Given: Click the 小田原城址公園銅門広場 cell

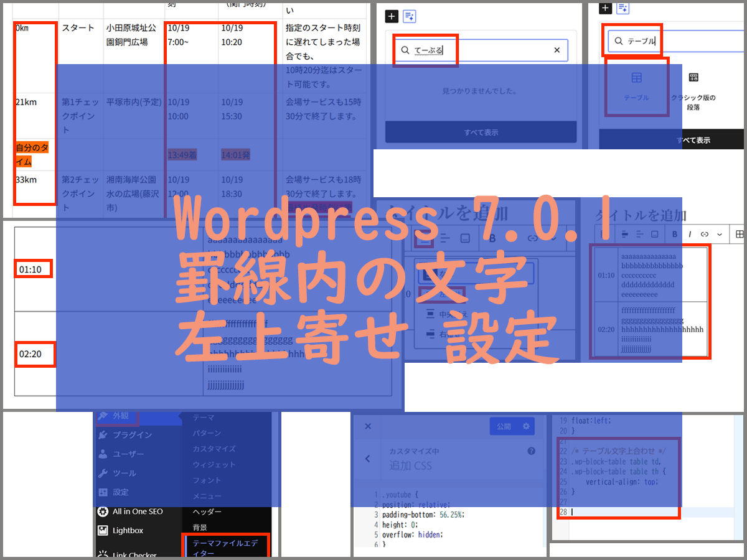Looking at the screenshot, I should [x=134, y=55].
